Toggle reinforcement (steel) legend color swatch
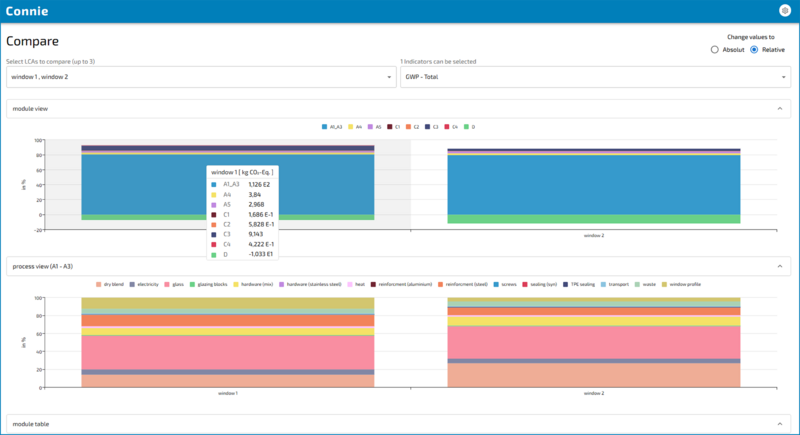This screenshot has height=435, width=800. (441, 284)
